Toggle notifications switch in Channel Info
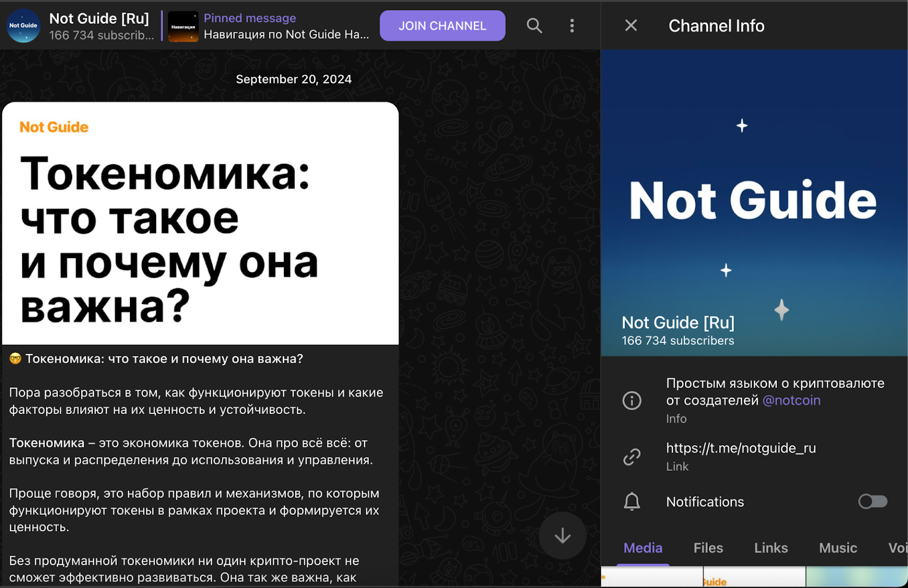 coord(872,501)
